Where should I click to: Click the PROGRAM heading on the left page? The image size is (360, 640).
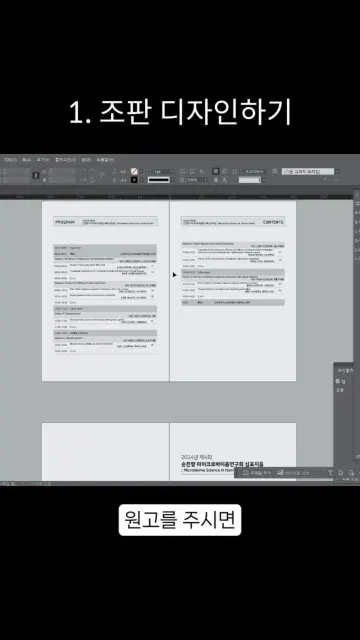65,222
